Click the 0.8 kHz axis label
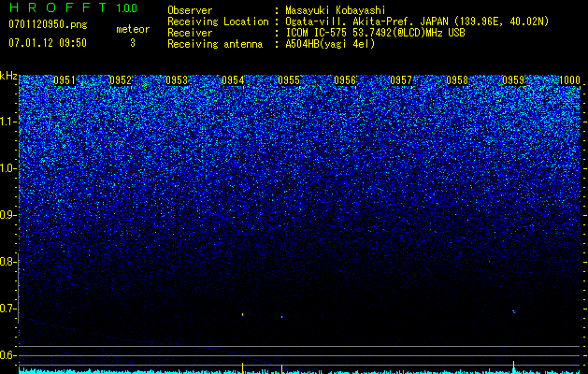Image resolution: width=588 pixels, height=374 pixels. pos(8,262)
